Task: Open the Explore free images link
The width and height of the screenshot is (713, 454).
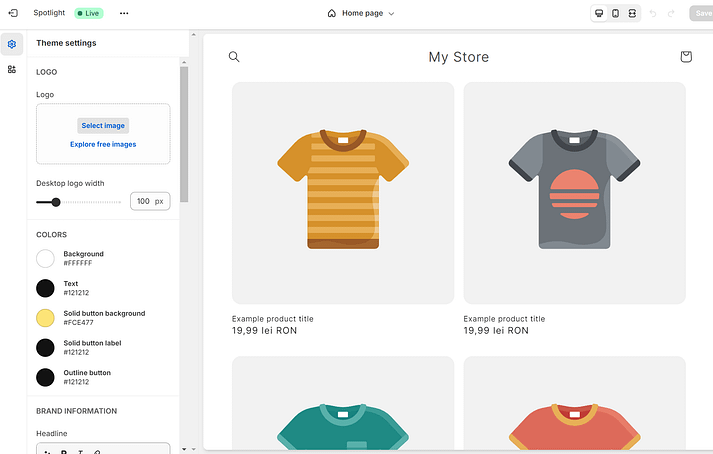Action: (103, 144)
